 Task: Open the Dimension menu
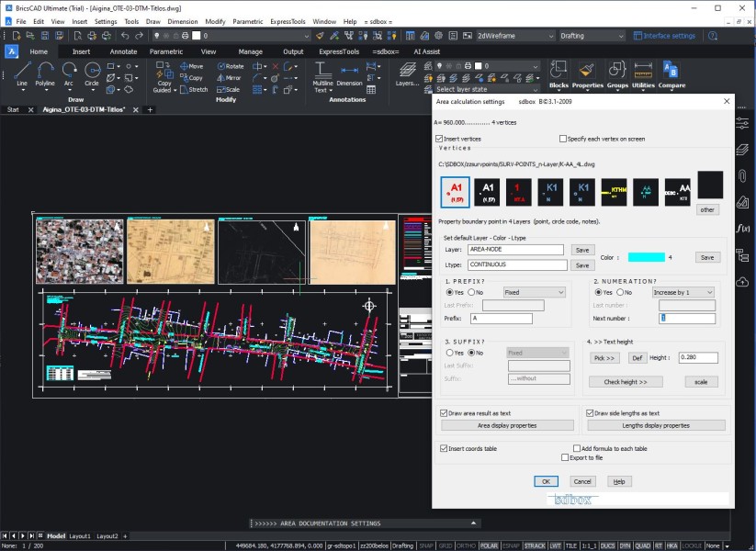tap(183, 22)
